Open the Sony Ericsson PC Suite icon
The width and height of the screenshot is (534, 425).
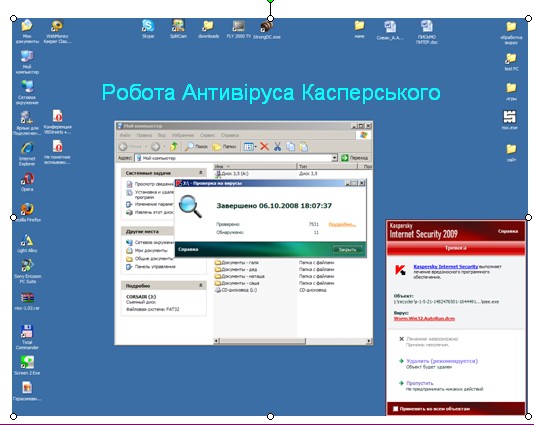[27, 271]
